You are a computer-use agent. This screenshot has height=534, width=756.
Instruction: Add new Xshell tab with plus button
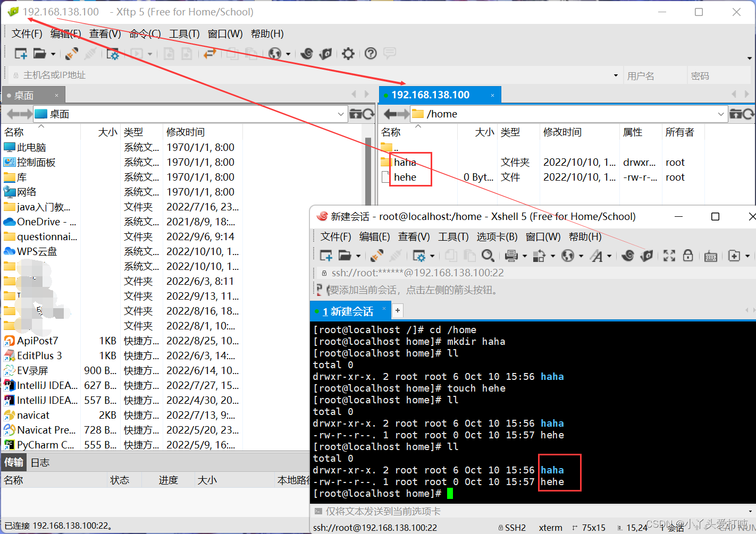398,310
